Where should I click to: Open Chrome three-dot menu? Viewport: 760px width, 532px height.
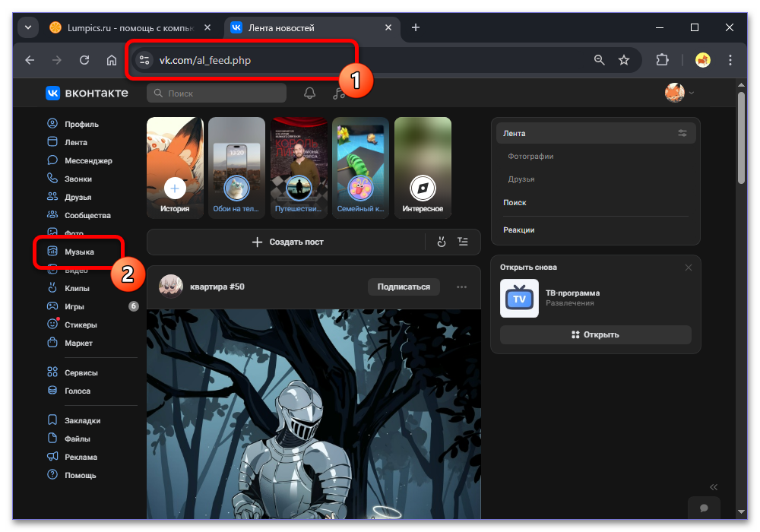click(730, 60)
